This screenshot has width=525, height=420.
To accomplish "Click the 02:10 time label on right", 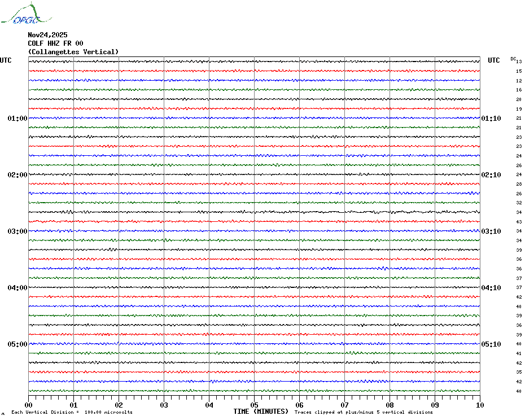I will click(x=491, y=175).
